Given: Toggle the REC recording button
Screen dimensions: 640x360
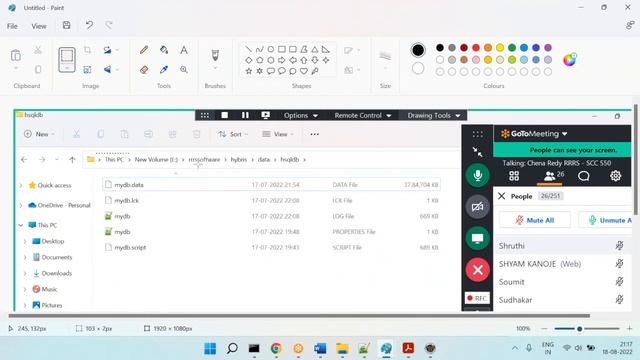Looking at the screenshot, I should [x=477, y=298].
